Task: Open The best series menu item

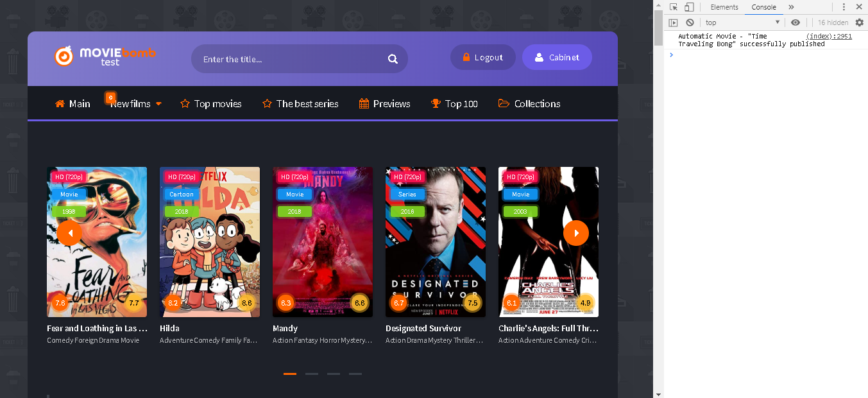Action: tap(300, 103)
